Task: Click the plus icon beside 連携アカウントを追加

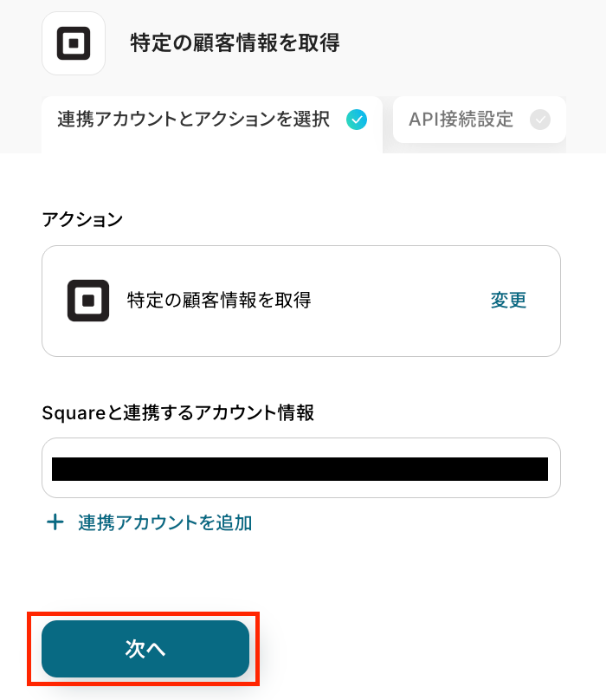Action: click(55, 522)
